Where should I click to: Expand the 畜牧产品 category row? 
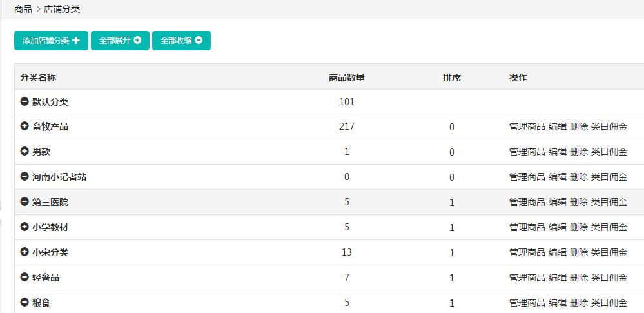coord(24,126)
